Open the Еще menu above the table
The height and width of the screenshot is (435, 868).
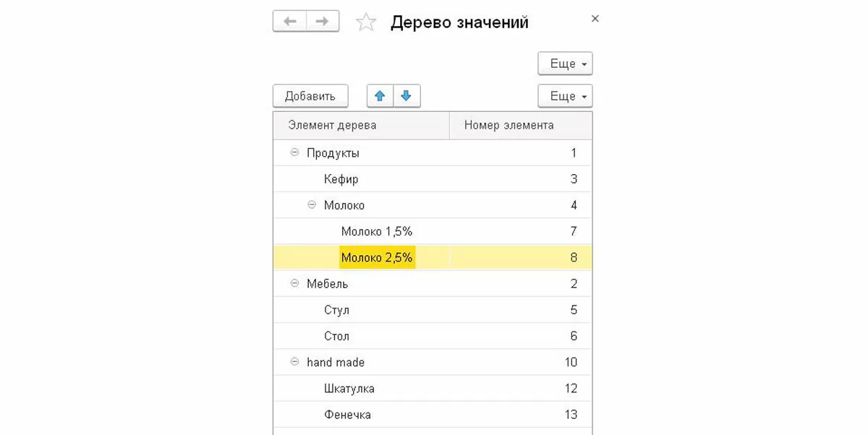pos(565,96)
